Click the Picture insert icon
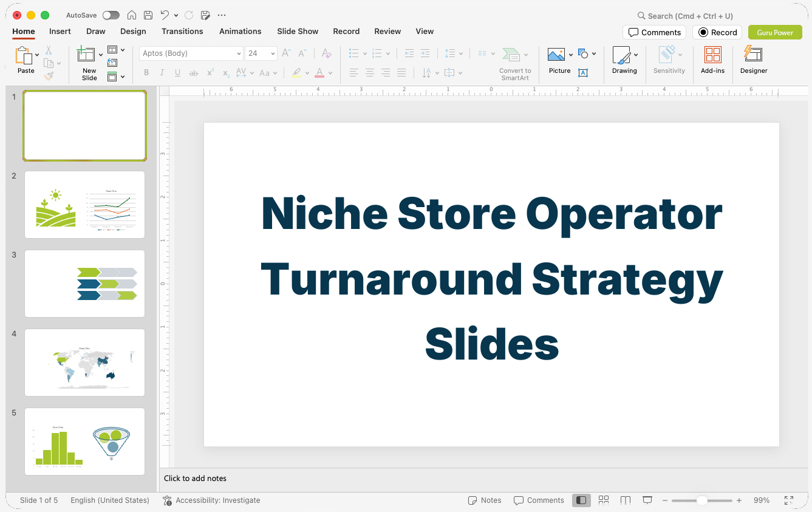 click(556, 55)
